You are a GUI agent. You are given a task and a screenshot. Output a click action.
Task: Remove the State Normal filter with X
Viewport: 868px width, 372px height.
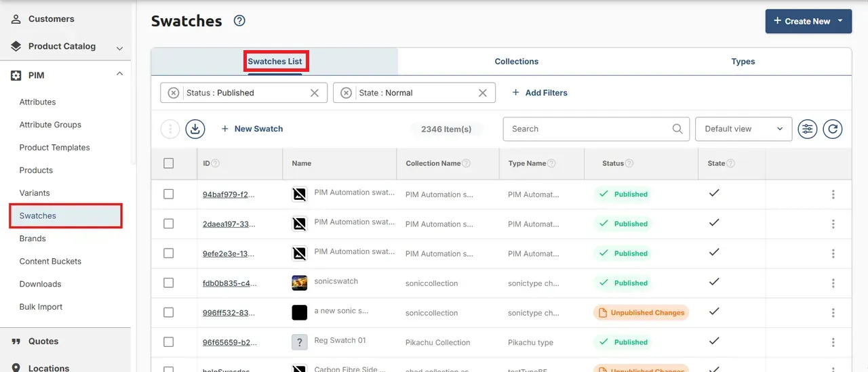tap(483, 93)
